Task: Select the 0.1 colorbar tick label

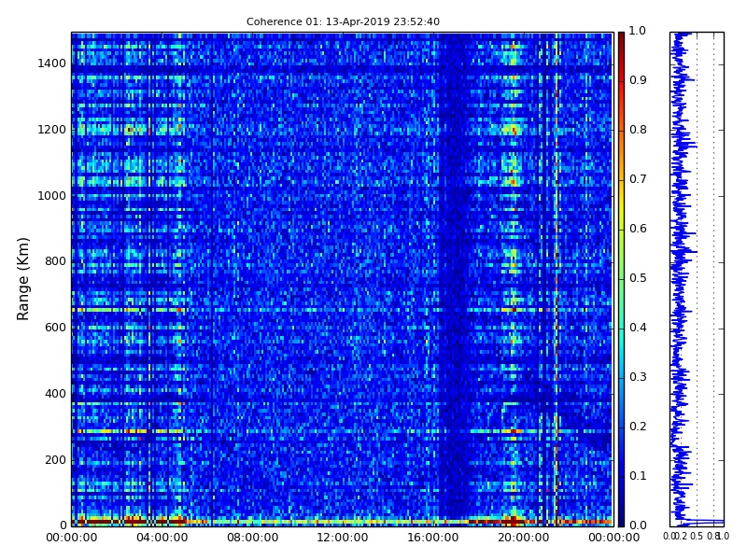Action: 638,476
